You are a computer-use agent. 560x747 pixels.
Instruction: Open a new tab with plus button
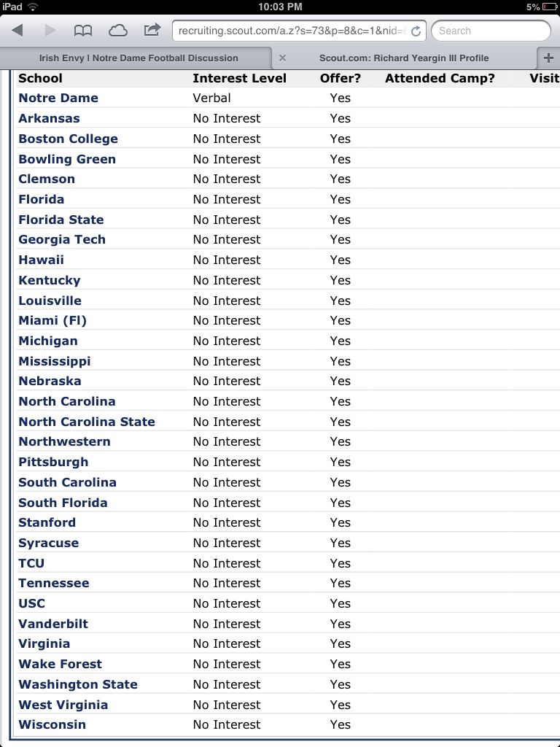[548, 58]
